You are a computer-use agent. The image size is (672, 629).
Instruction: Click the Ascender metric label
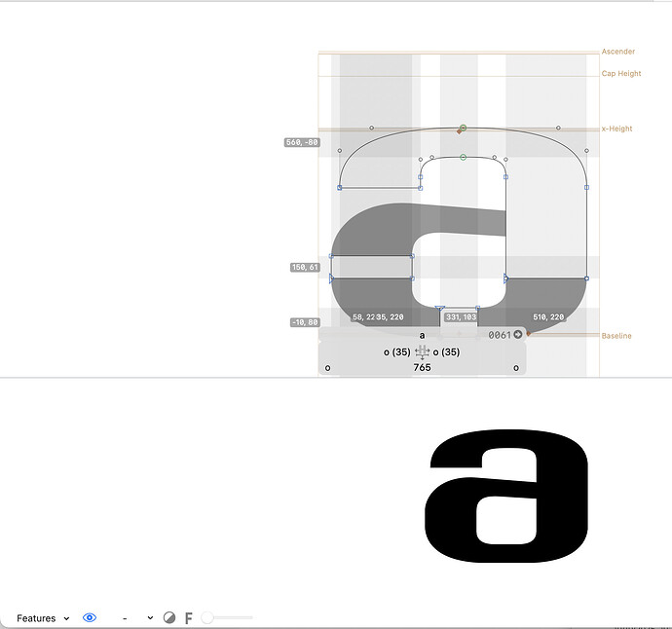coord(618,52)
